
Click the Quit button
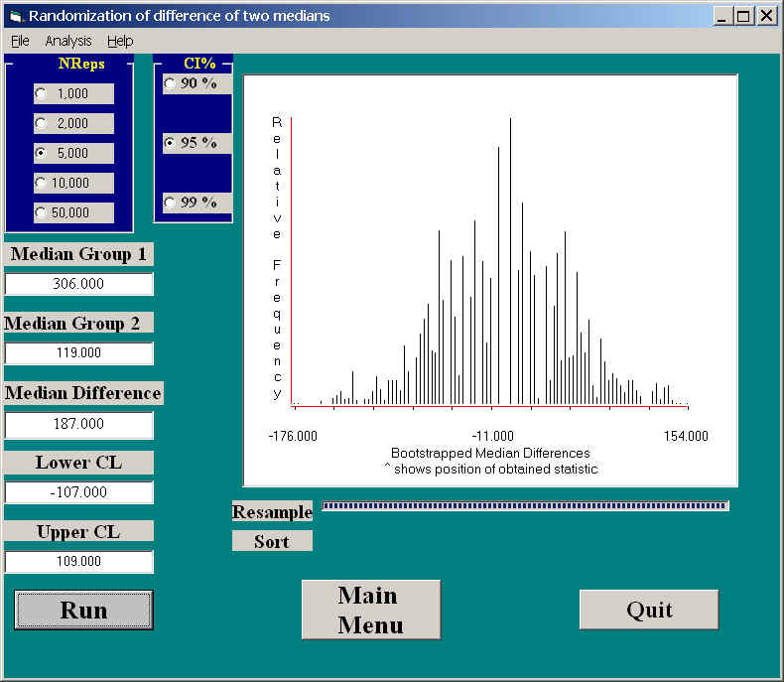tap(648, 610)
